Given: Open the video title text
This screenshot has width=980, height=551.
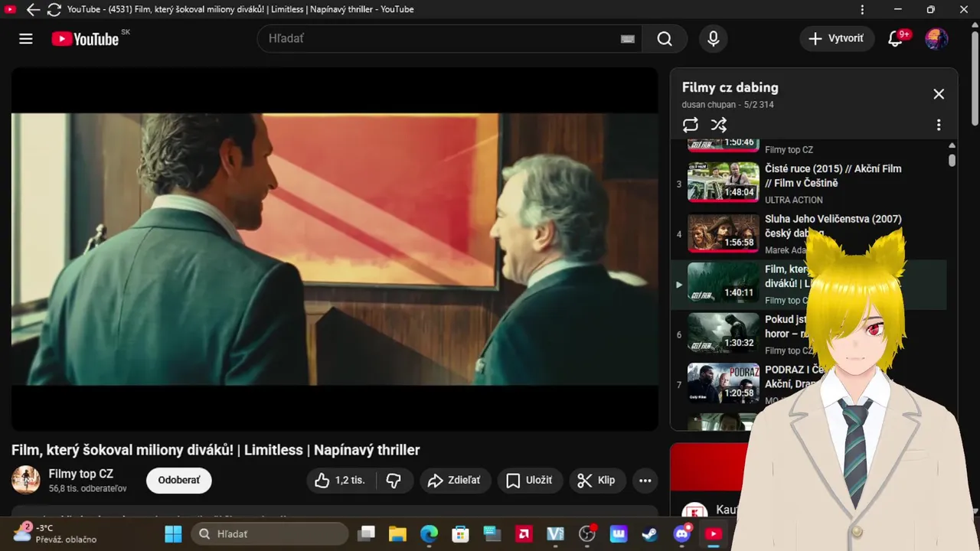Looking at the screenshot, I should point(216,450).
